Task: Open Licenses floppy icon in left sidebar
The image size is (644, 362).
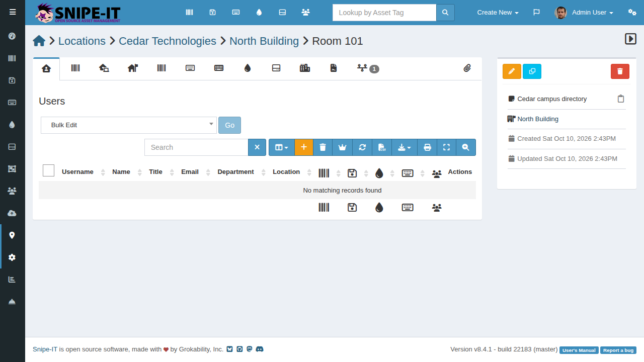Action: 12,80
